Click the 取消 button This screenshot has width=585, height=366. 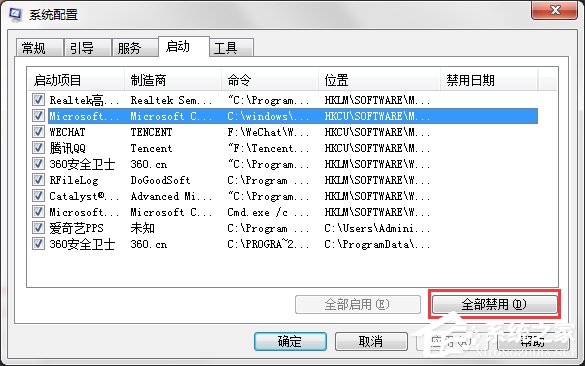371,341
